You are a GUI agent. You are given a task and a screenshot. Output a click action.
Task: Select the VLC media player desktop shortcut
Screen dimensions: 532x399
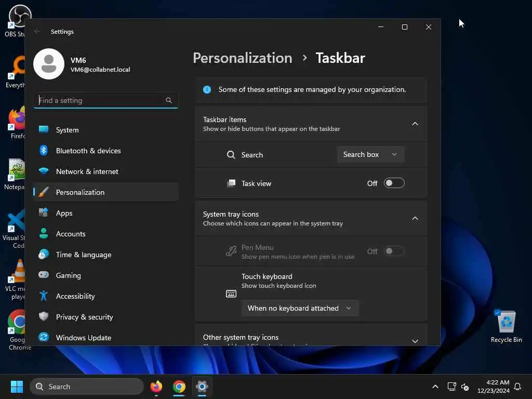15,280
